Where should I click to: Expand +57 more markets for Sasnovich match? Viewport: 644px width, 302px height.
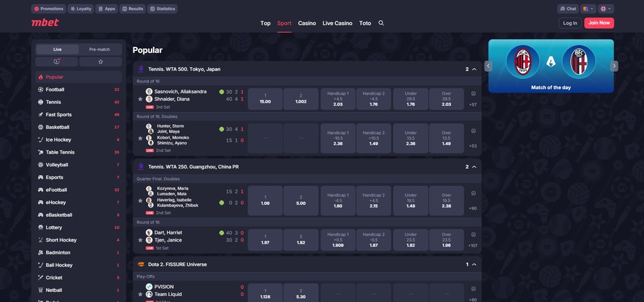(473, 105)
